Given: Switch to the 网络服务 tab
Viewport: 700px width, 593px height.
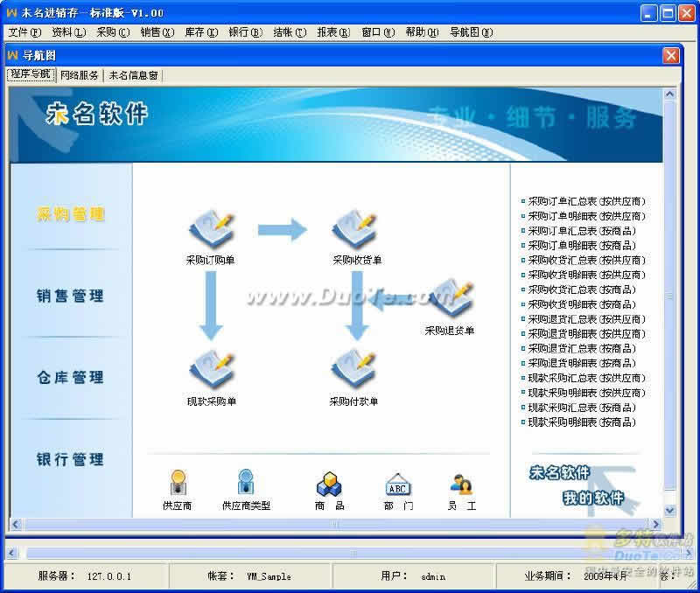Looking at the screenshot, I should [80, 75].
